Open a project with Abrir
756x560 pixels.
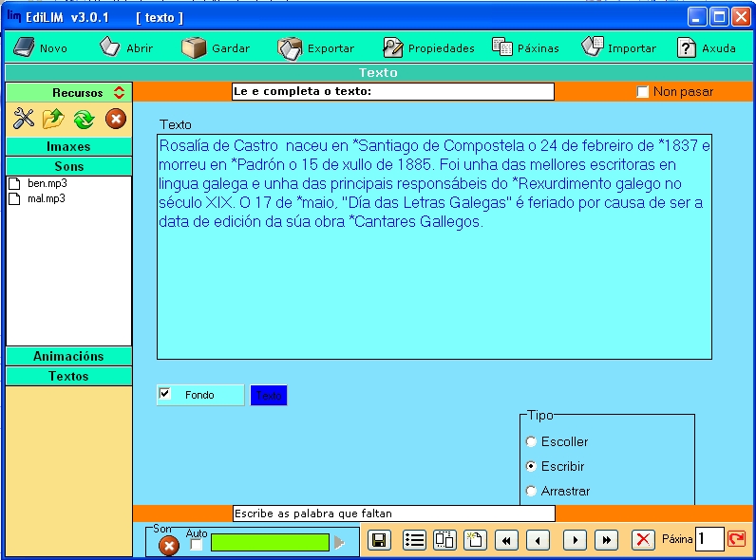point(125,47)
